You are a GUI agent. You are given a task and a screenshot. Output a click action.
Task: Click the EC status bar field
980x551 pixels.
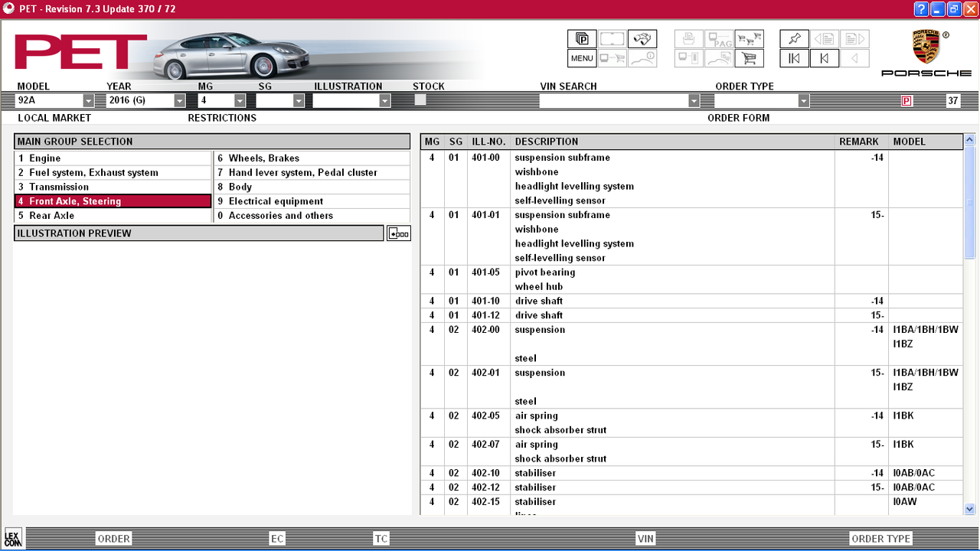277,539
